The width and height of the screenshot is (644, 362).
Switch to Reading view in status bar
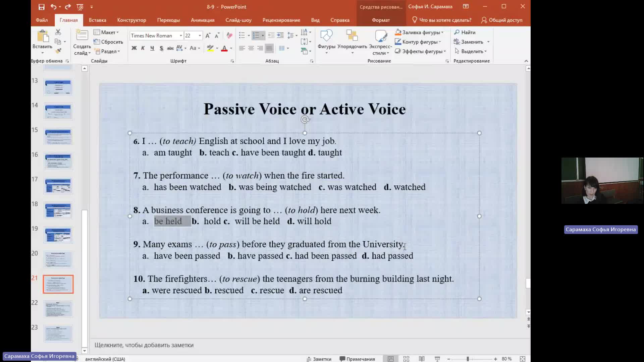click(x=422, y=359)
